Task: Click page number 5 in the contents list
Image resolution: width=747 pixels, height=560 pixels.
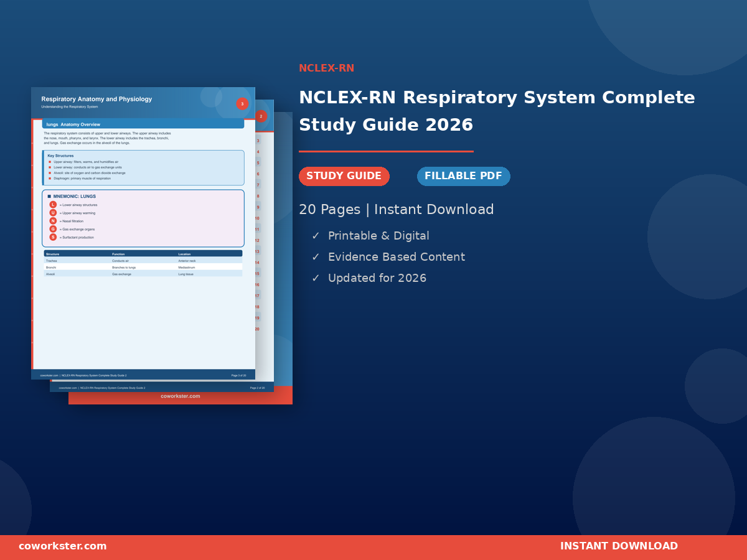Action: click(x=258, y=163)
